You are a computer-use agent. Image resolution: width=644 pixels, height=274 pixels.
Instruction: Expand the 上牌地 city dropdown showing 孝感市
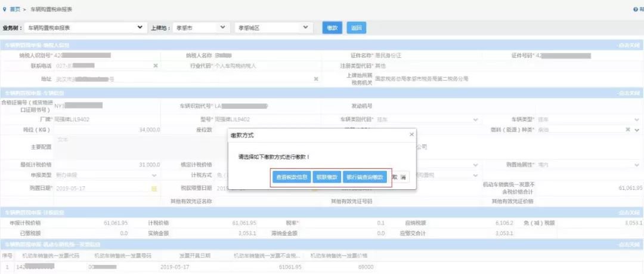point(200,27)
